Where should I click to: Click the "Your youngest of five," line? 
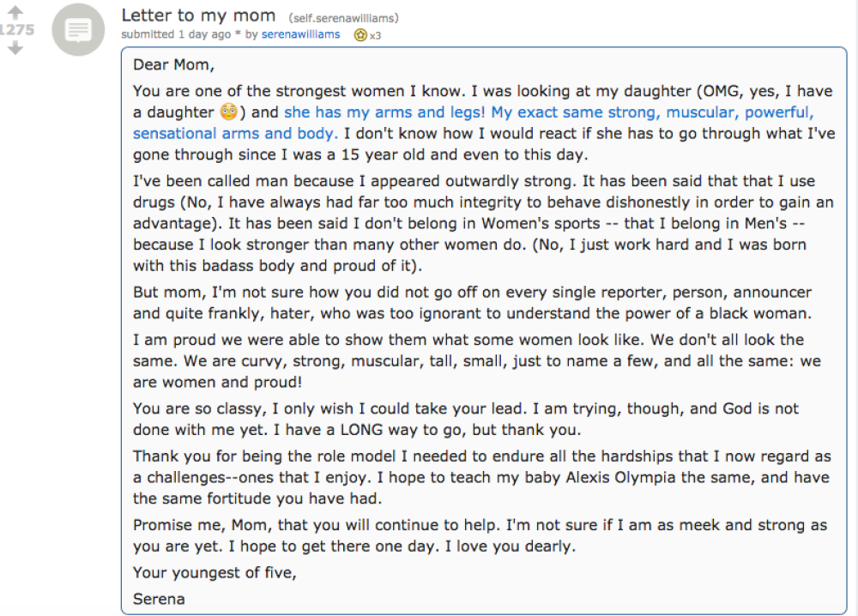click(x=214, y=573)
